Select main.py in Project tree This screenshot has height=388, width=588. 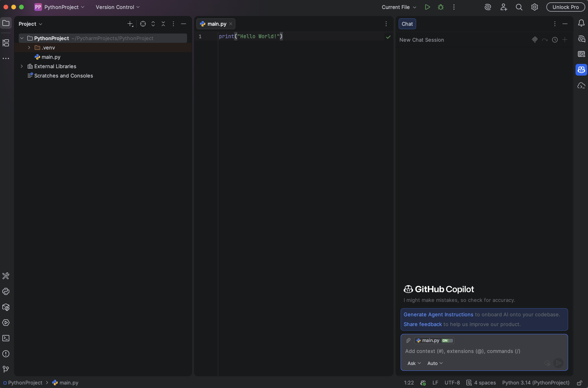[x=51, y=57]
